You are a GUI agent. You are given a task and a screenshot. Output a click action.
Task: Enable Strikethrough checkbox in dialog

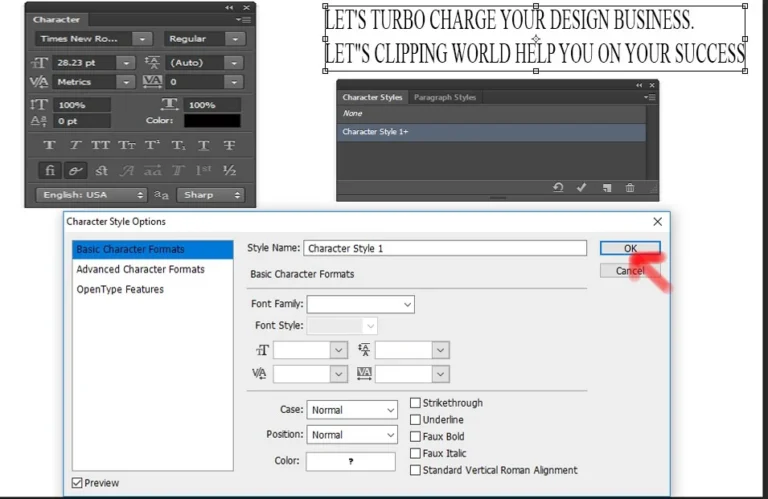[415, 403]
